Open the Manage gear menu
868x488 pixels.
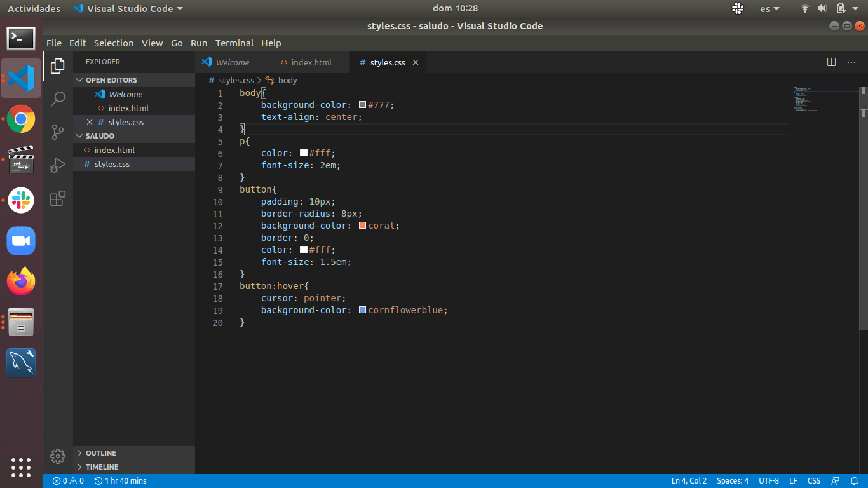[x=58, y=456]
